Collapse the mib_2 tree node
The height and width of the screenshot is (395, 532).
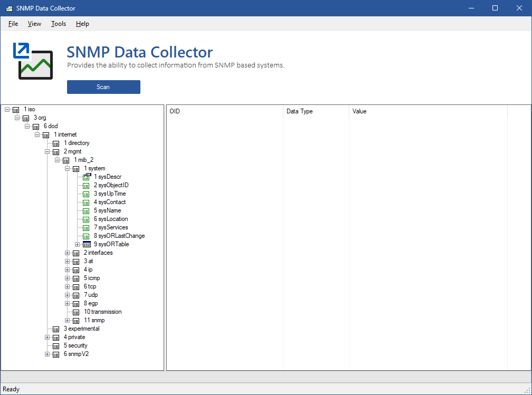pyautogui.click(x=58, y=160)
